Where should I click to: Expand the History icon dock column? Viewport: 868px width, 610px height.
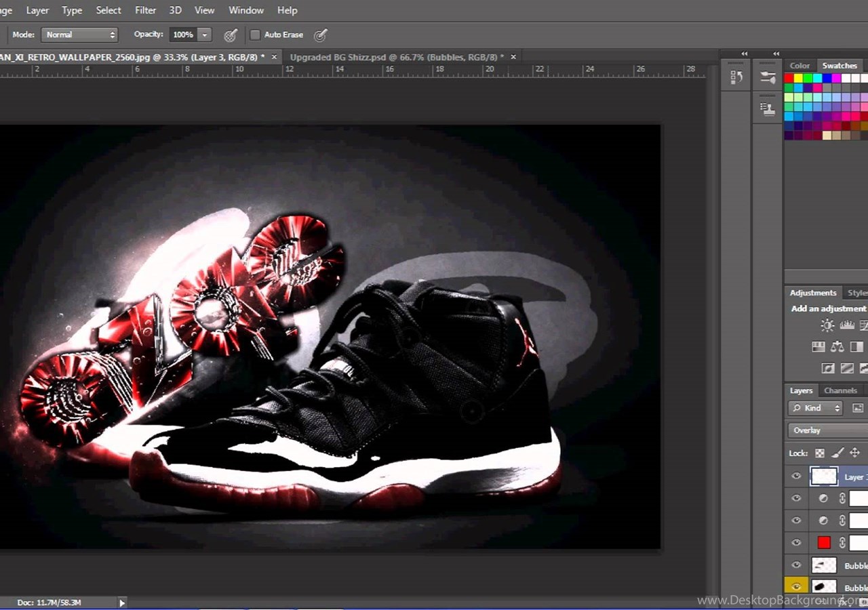(x=744, y=54)
